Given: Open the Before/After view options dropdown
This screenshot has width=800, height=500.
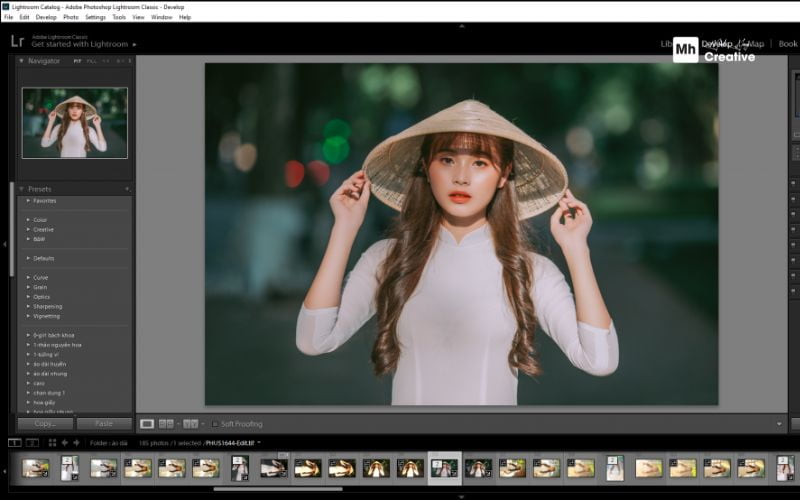Looking at the screenshot, I should (x=203, y=424).
